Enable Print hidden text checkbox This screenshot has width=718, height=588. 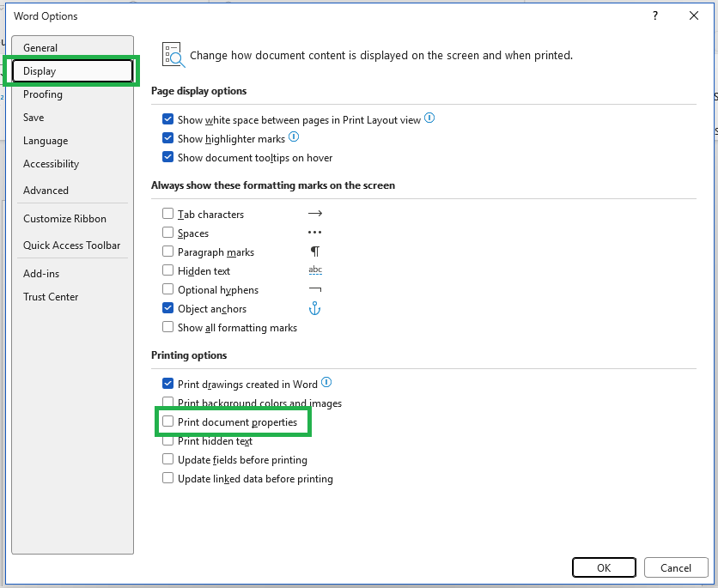tap(168, 440)
